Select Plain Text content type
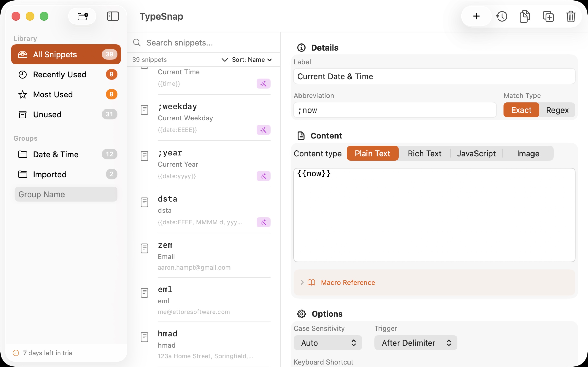Image resolution: width=588 pixels, height=367 pixels. [x=372, y=153]
